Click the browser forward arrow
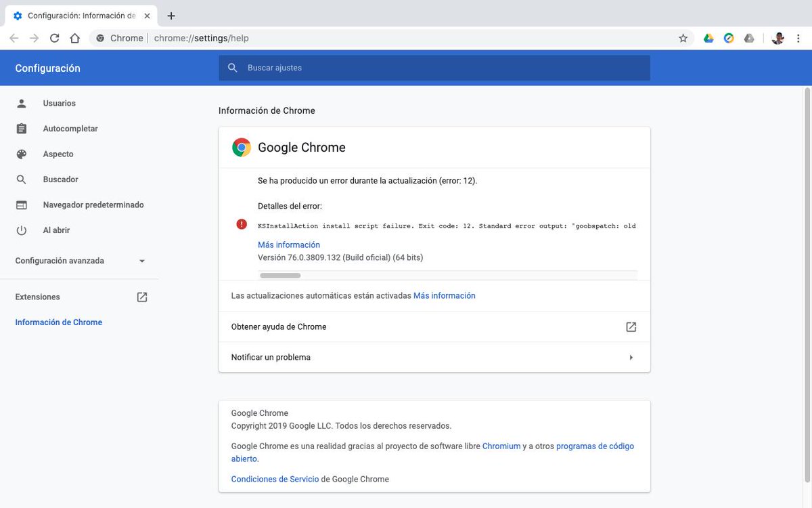Image resolution: width=812 pixels, height=508 pixels. [x=34, y=38]
